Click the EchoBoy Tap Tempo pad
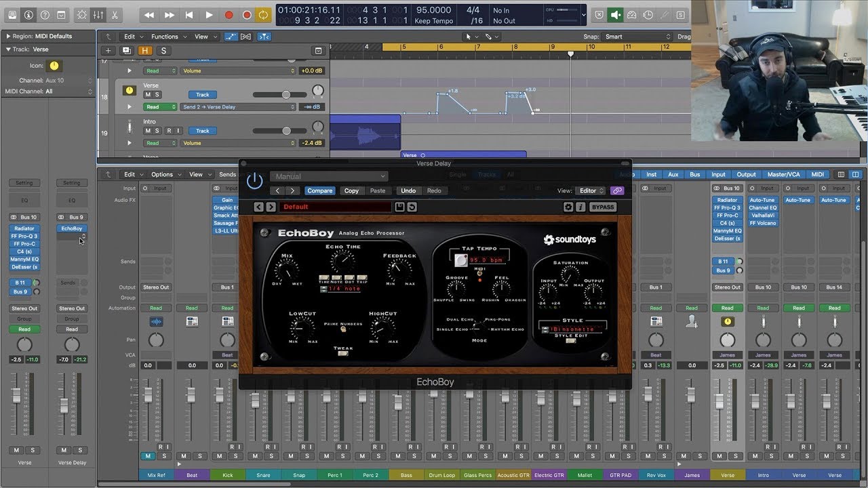Image resolution: width=868 pixels, height=488 pixels. coord(461,260)
